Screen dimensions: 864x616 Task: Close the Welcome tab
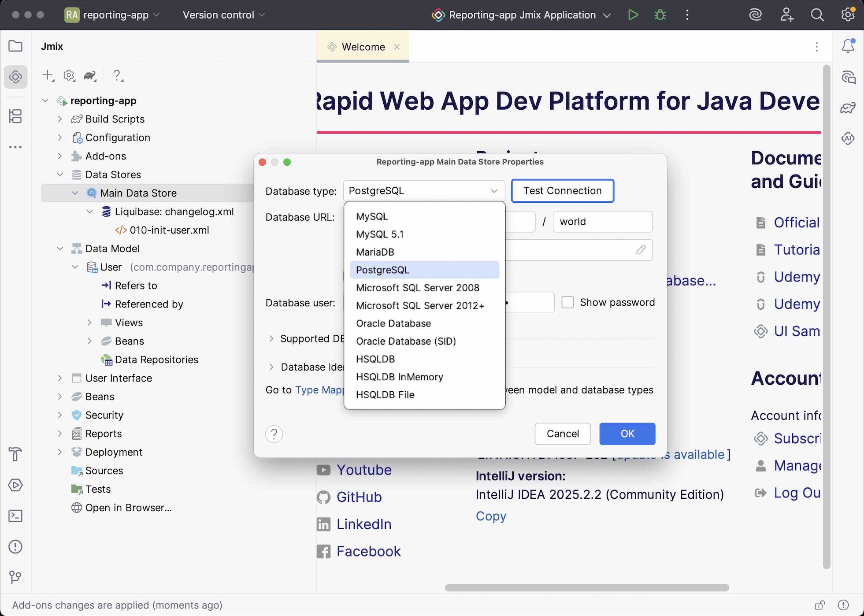[397, 47]
